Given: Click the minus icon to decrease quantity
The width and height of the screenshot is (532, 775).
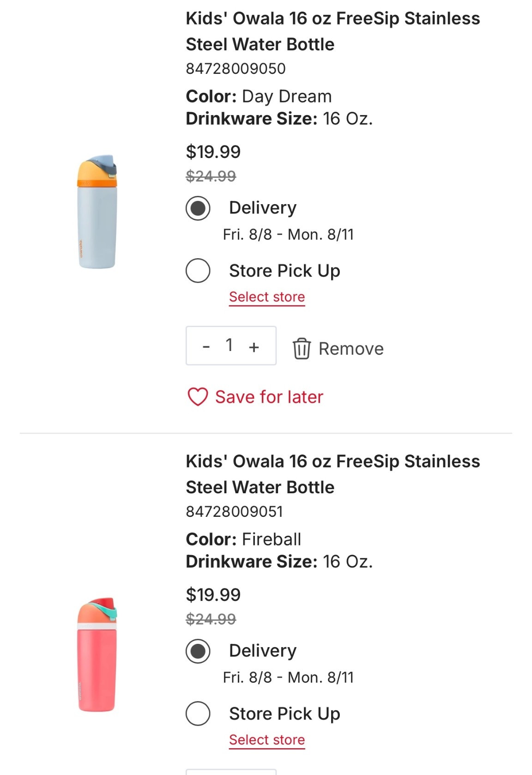Looking at the screenshot, I should 205,346.
